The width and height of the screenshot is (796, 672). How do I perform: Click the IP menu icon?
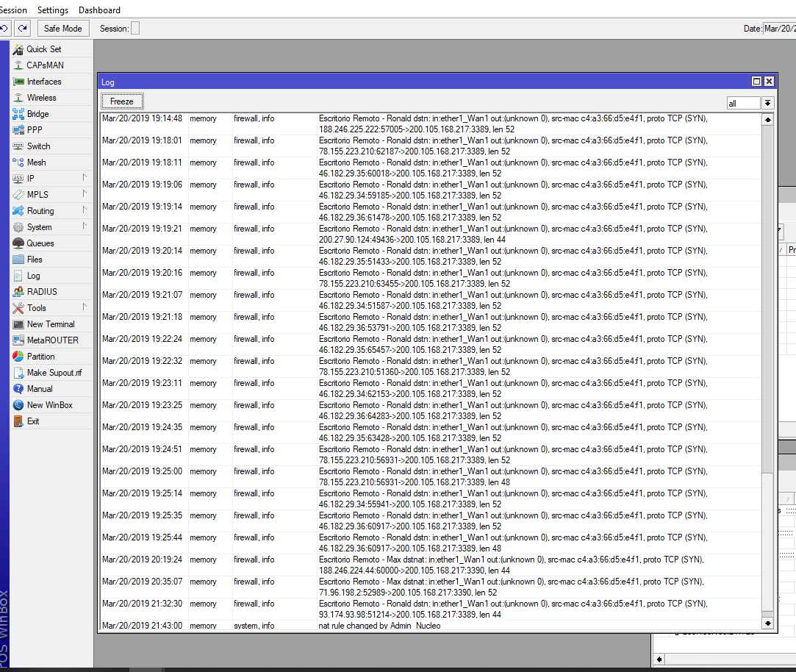[18, 179]
